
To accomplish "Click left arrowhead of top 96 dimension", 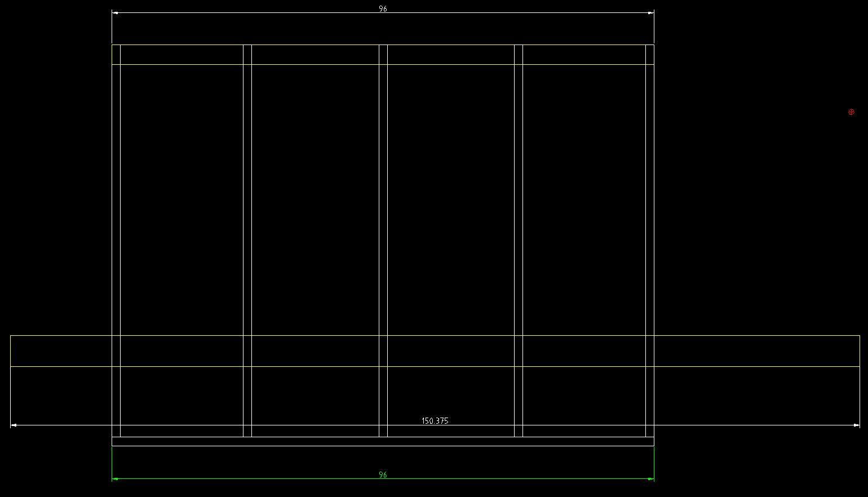I will [x=115, y=12].
